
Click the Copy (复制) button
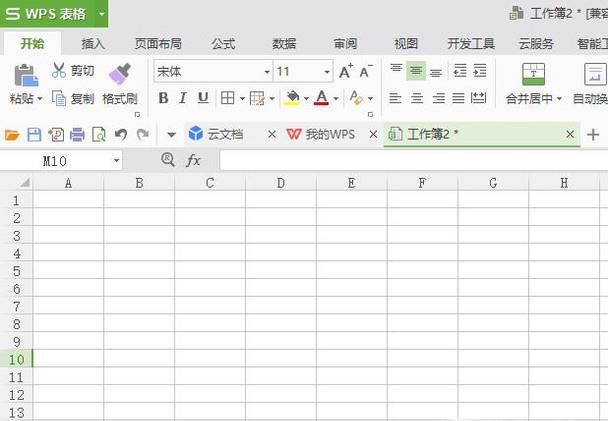pos(73,98)
